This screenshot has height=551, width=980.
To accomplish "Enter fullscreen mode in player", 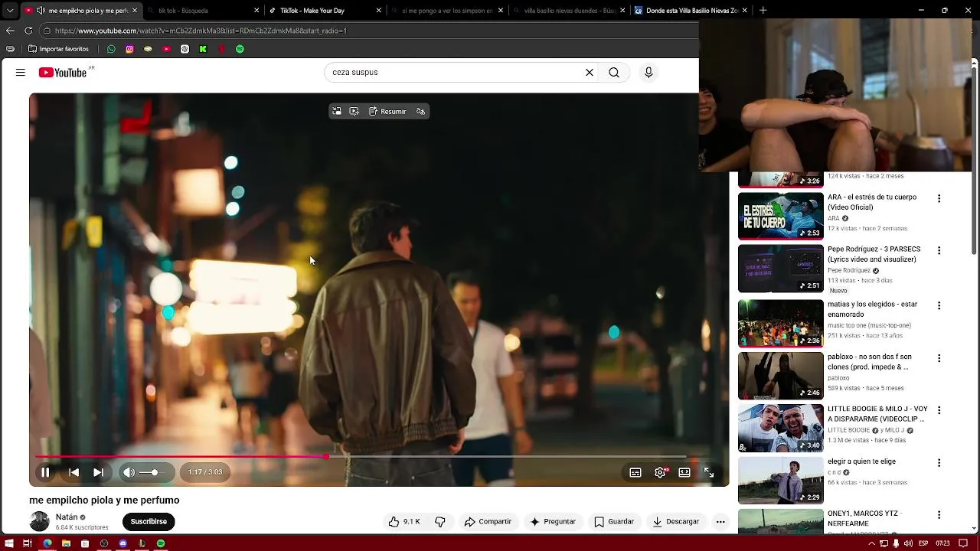I will [709, 472].
